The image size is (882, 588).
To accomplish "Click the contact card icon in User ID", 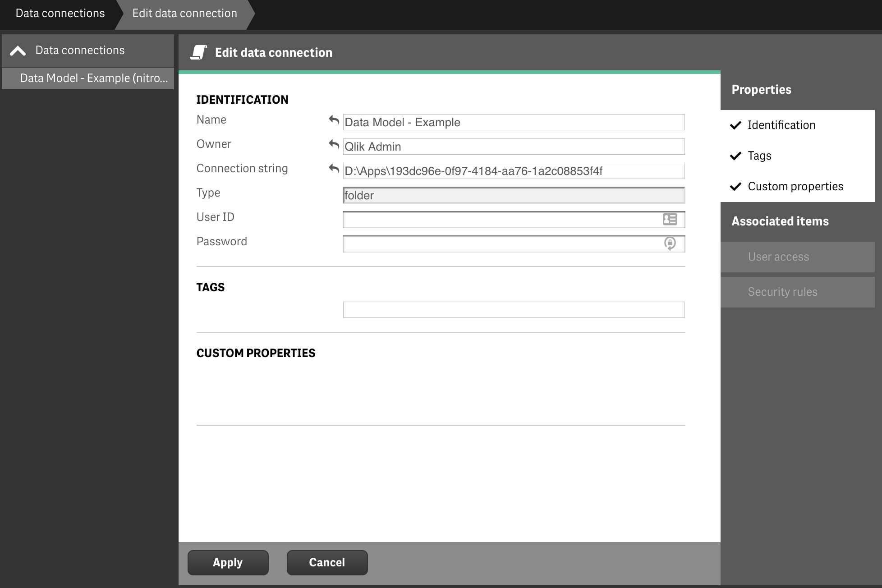I will coord(670,220).
